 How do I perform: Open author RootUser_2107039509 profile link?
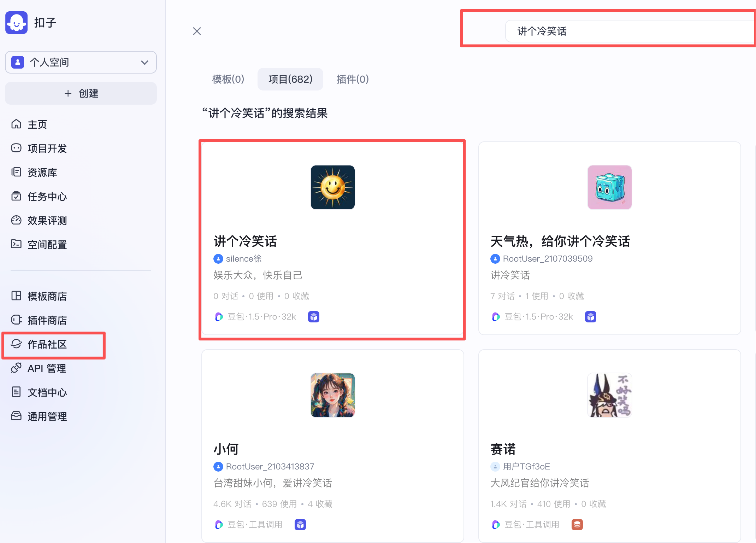click(547, 259)
